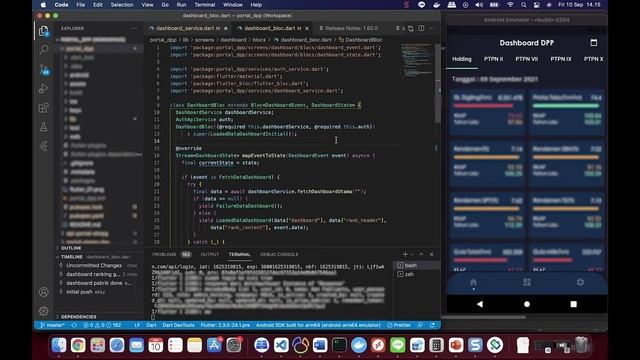Tap home icon in emulator bottom navigation
This screenshot has width=640, height=360.
click(473, 282)
